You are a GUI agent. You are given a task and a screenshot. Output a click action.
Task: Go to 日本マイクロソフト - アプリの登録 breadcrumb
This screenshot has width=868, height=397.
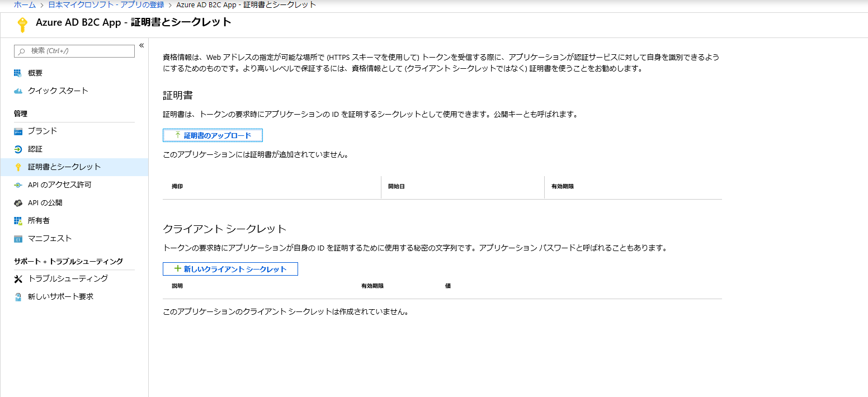106,5
